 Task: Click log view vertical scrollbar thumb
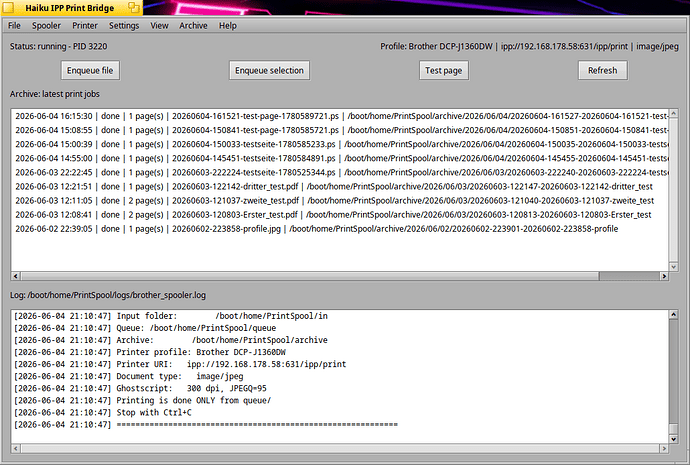point(673,429)
